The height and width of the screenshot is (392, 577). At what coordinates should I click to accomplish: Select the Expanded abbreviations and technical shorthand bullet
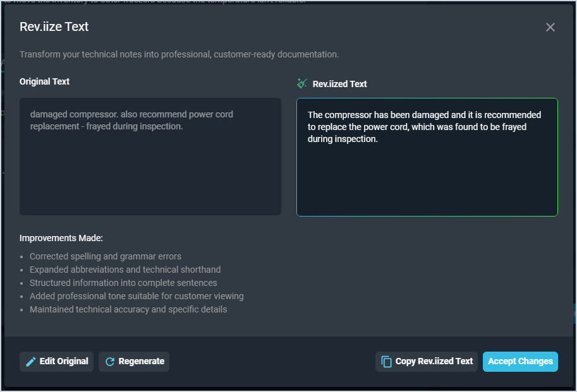click(x=125, y=270)
